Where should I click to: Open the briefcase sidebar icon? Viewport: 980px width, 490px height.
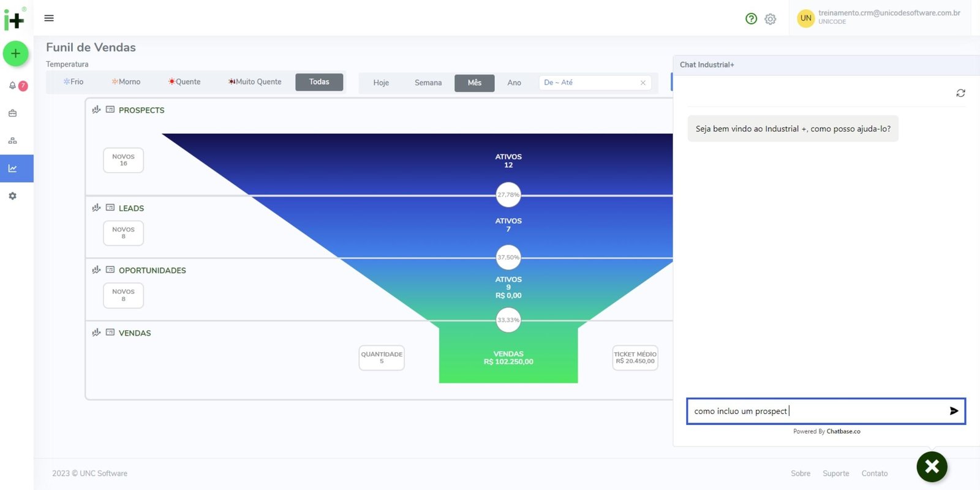tap(12, 113)
